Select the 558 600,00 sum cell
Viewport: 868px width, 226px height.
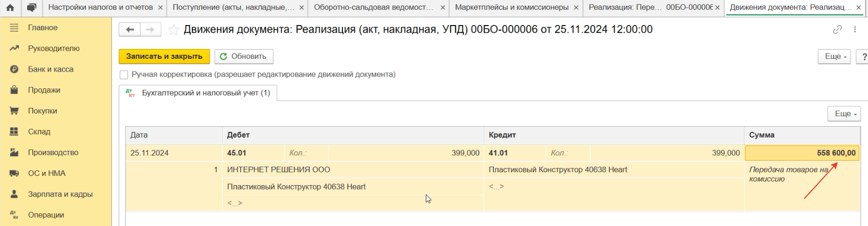tap(802, 153)
